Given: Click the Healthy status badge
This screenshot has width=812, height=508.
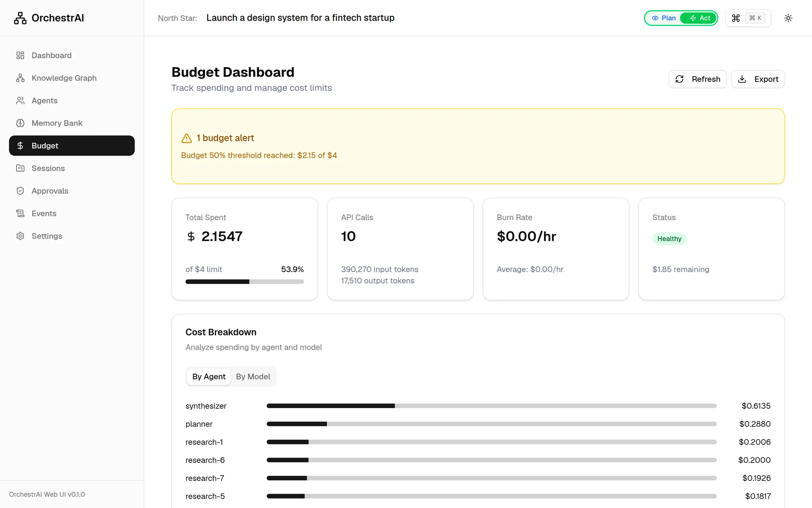Looking at the screenshot, I should pyautogui.click(x=669, y=239).
